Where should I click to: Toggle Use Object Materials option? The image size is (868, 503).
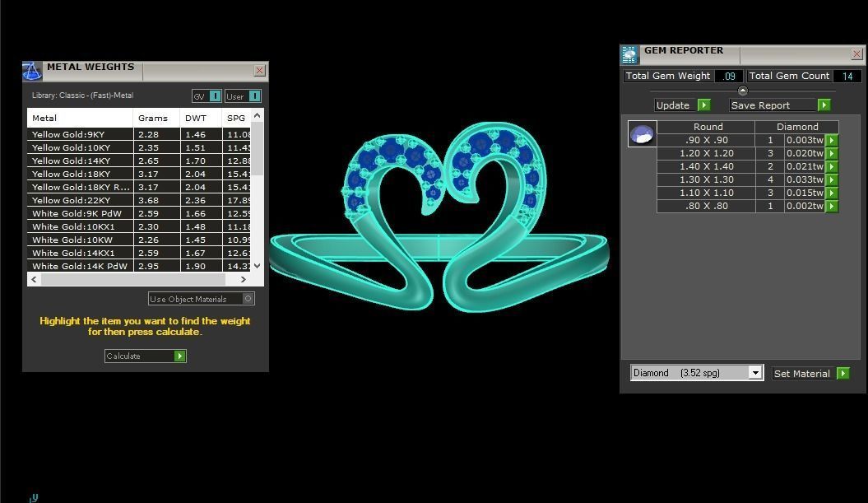(x=248, y=299)
